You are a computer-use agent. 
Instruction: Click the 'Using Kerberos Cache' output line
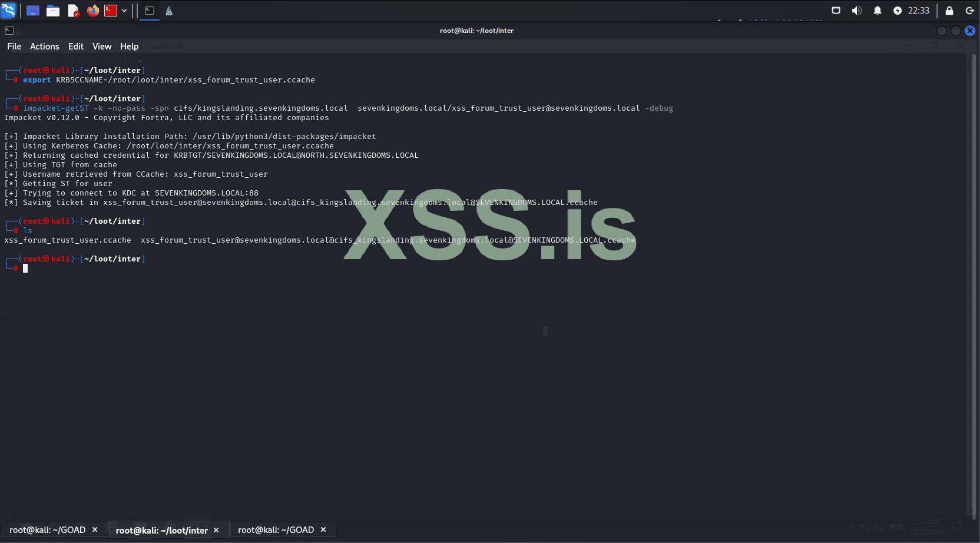(169, 146)
